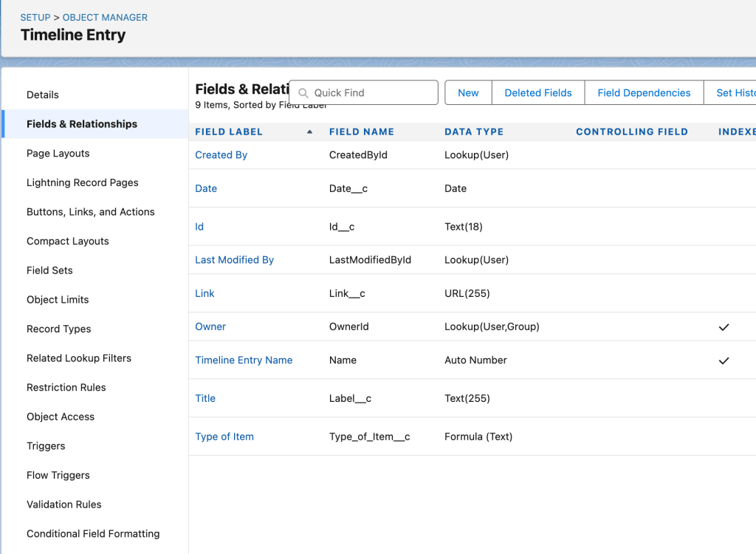The width and height of the screenshot is (756, 554).
Task: Open Deleted Fields
Action: [x=537, y=93]
